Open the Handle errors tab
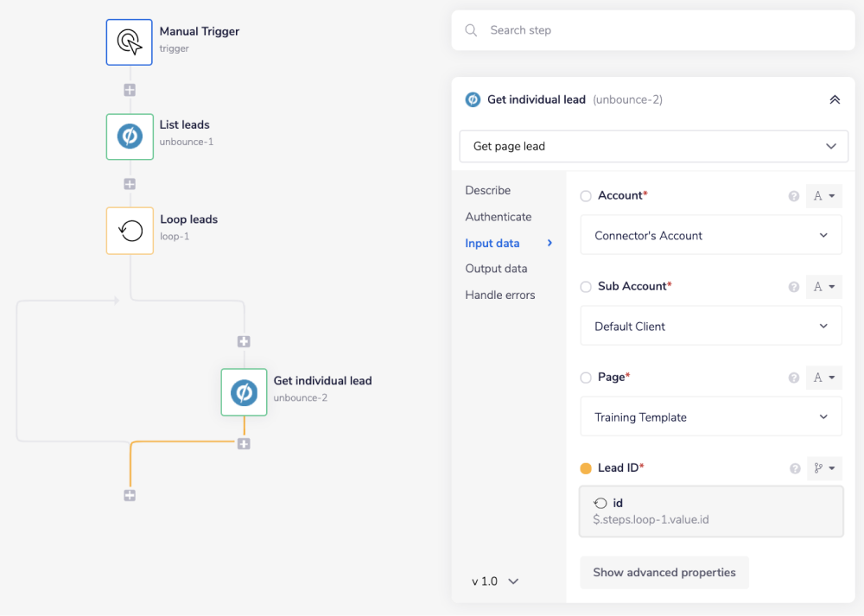 coord(499,295)
